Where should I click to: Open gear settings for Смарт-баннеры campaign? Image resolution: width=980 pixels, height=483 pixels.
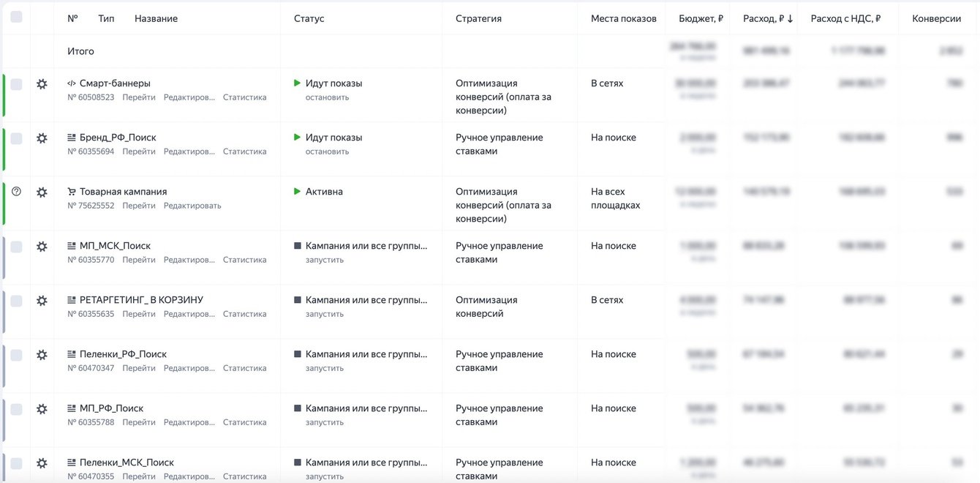(x=42, y=84)
